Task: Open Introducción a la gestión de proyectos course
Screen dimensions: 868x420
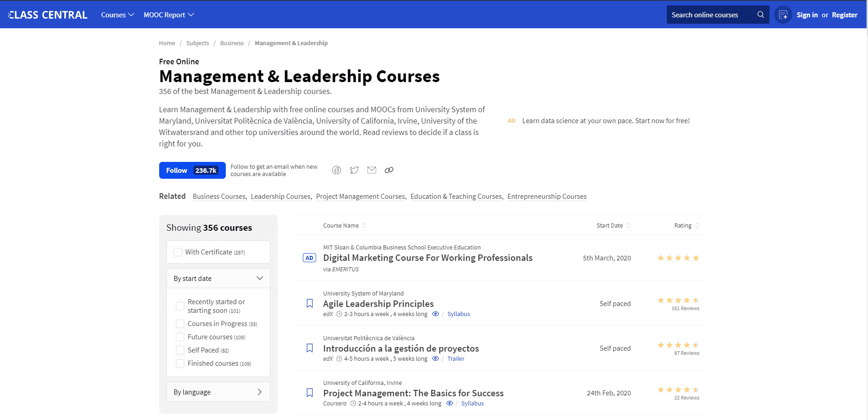Action: 401,348
